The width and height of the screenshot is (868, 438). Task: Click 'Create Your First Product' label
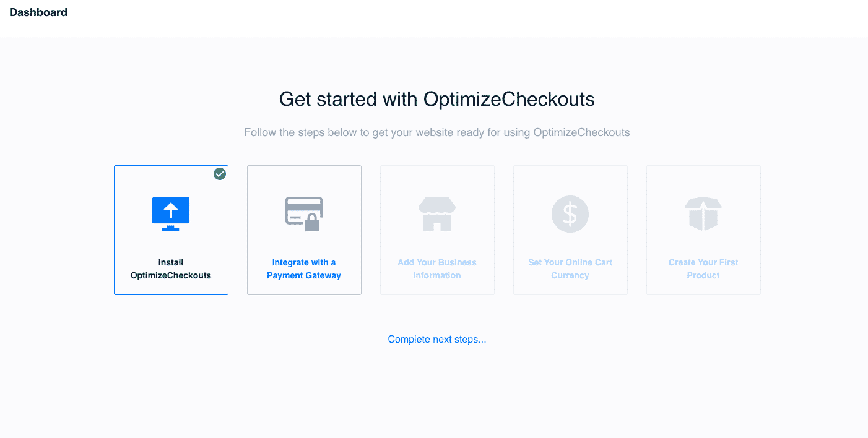point(703,269)
